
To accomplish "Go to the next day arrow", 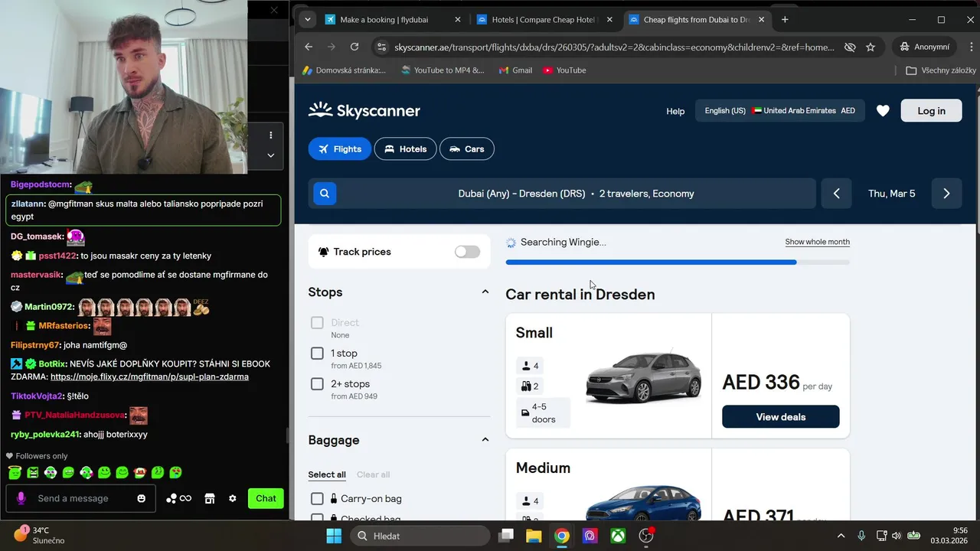I will (x=946, y=194).
